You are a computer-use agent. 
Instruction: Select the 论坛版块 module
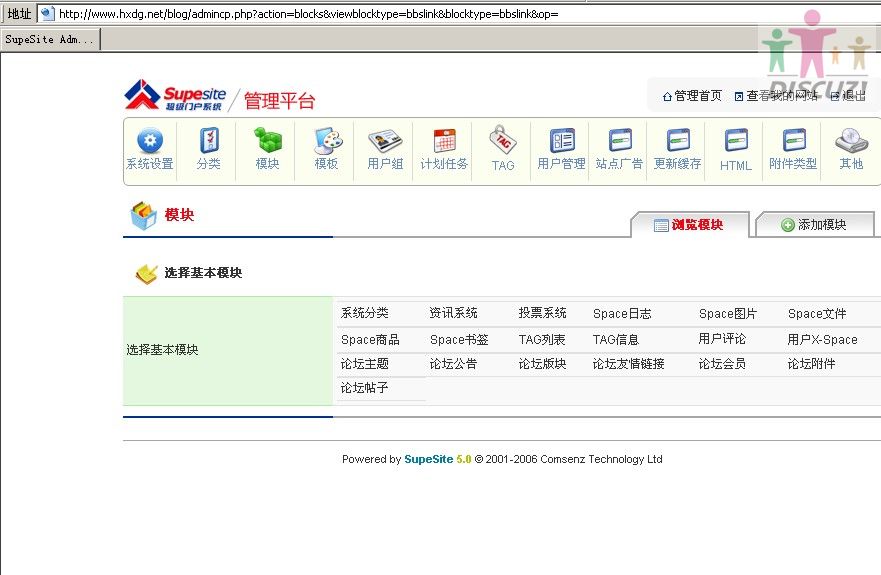[x=542, y=364]
